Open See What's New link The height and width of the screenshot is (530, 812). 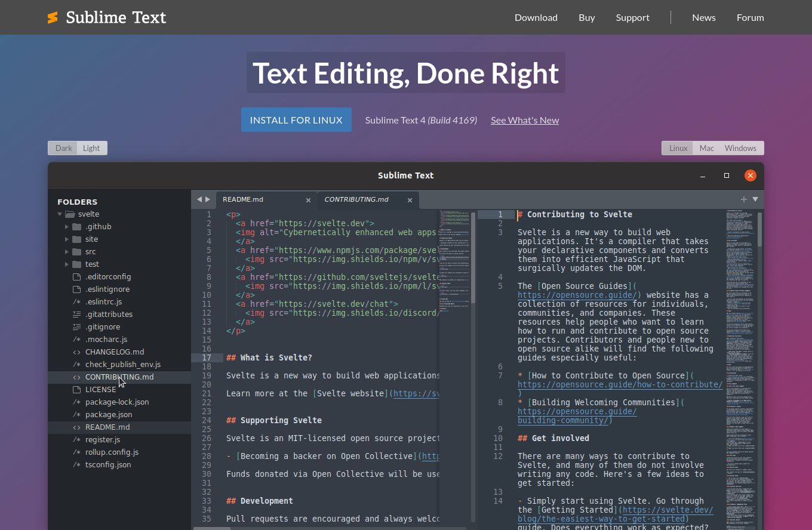point(525,120)
